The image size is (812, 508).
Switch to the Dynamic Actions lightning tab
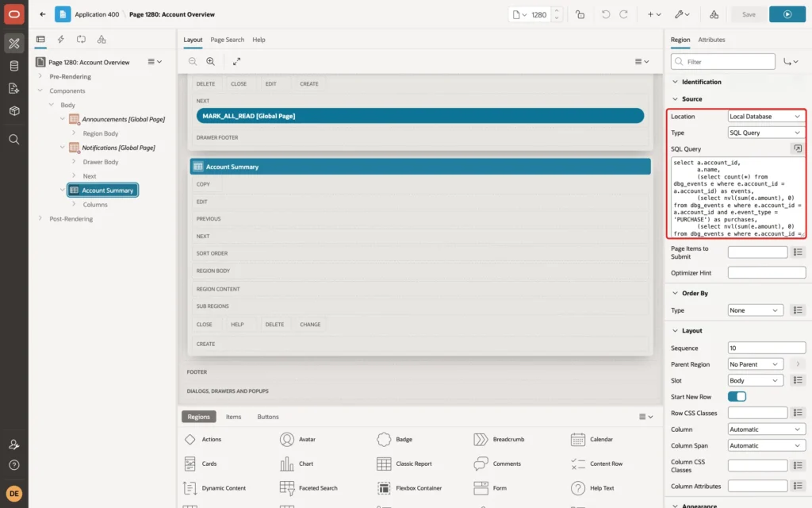[60, 40]
